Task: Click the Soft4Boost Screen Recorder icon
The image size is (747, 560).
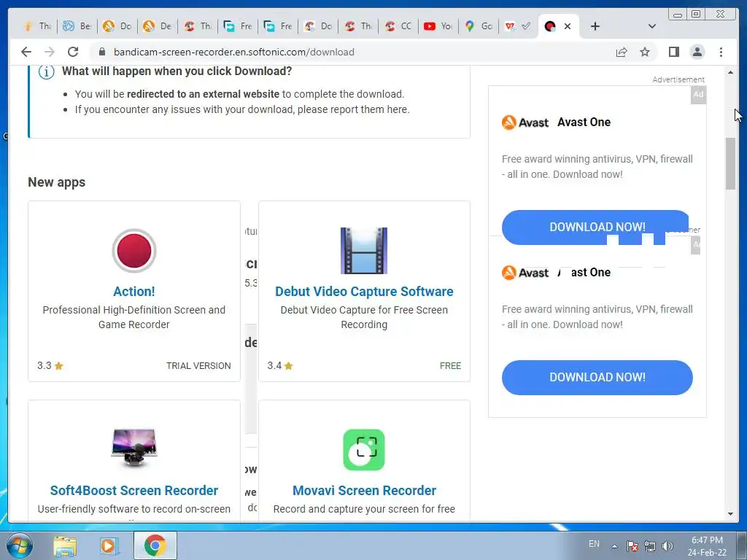Action: [134, 447]
